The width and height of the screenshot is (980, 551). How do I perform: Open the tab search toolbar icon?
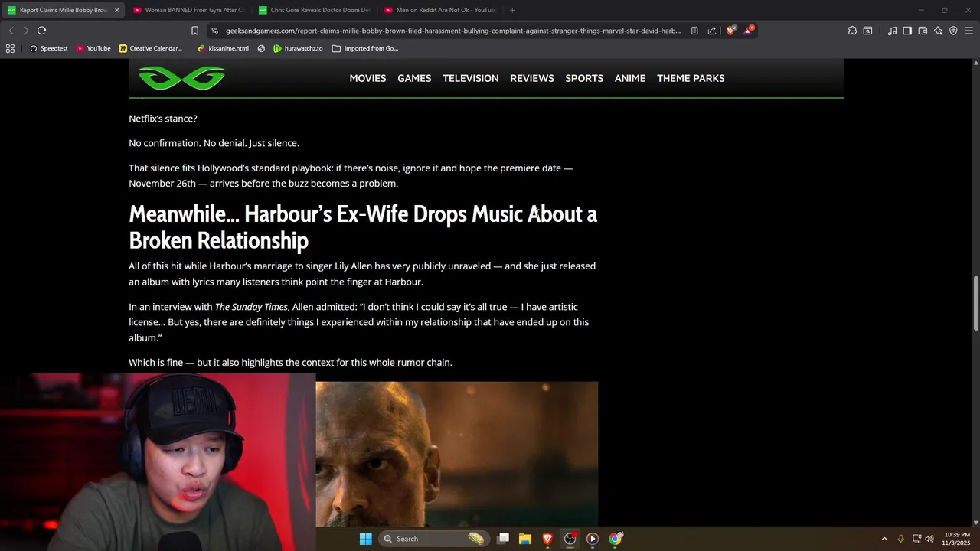click(x=867, y=31)
